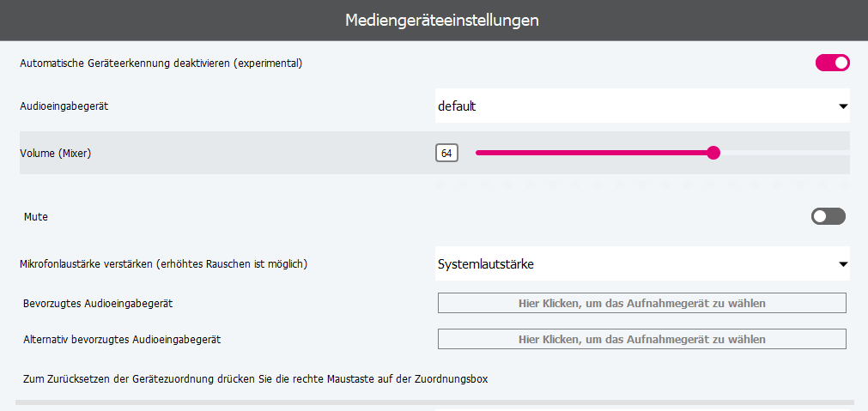Click the arrow on the Audioeingabegerät combo box
Screen dimensions: 868x411
click(x=842, y=107)
